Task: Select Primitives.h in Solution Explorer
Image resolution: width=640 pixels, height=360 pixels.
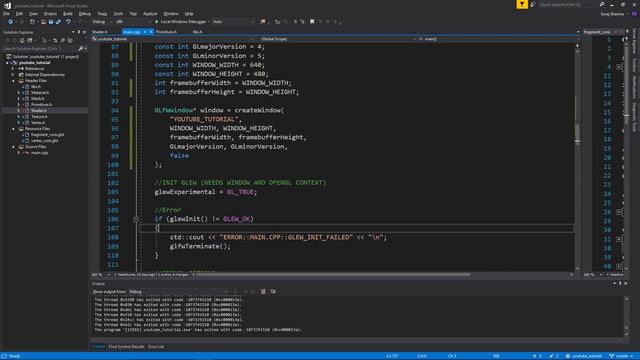Action: point(41,104)
